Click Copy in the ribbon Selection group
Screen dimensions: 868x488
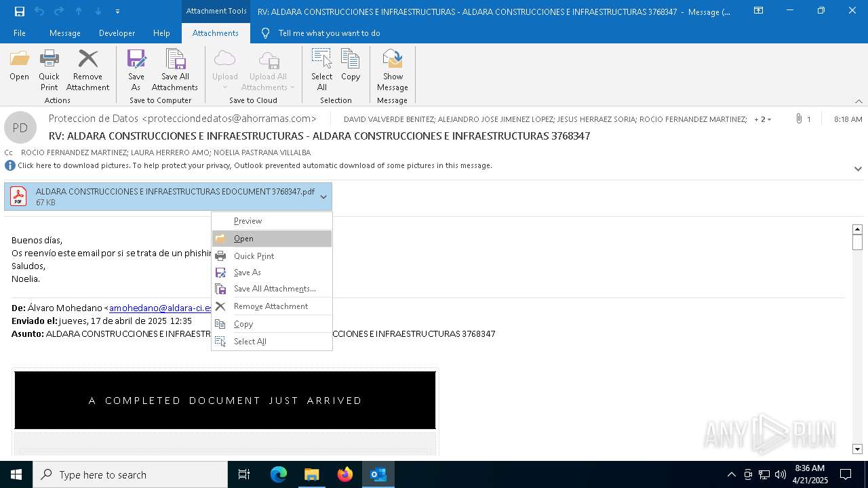351,65
